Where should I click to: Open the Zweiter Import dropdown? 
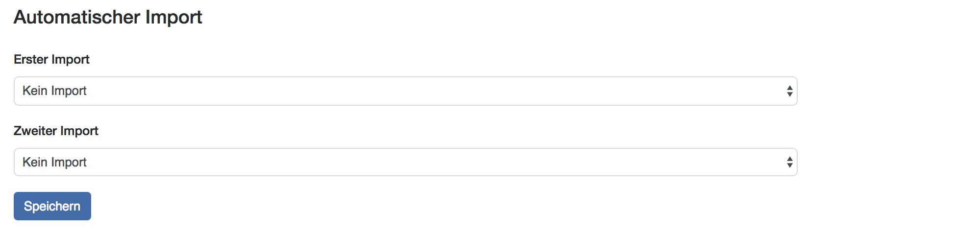pos(405,162)
